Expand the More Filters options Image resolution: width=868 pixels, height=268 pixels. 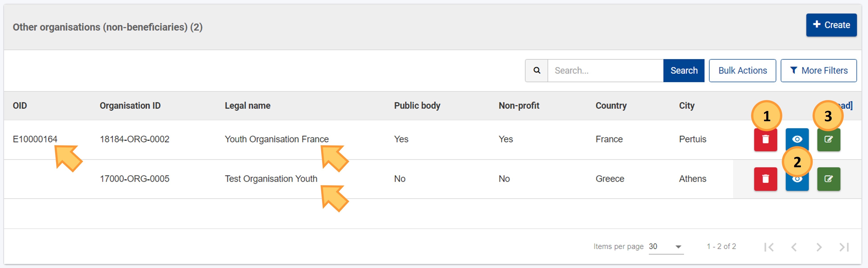(x=819, y=71)
